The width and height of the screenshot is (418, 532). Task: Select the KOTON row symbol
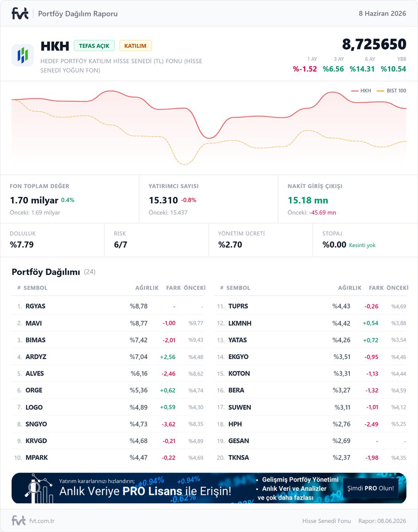(x=239, y=374)
